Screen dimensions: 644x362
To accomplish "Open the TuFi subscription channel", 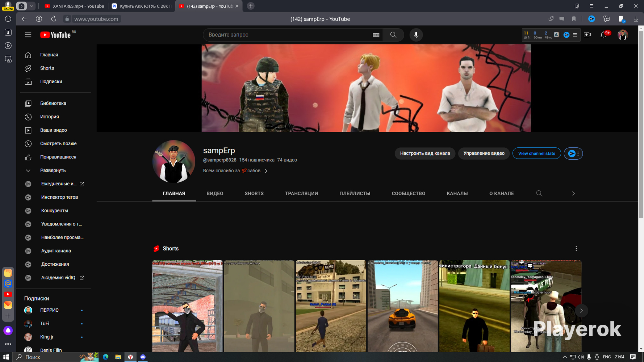I will click(x=54, y=323).
